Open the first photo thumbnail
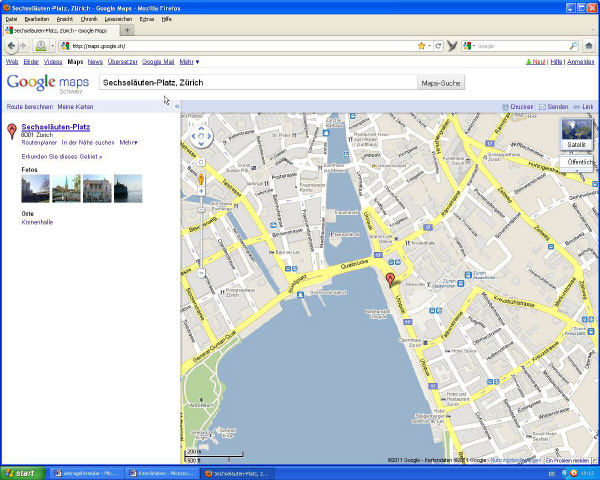 (x=36, y=188)
